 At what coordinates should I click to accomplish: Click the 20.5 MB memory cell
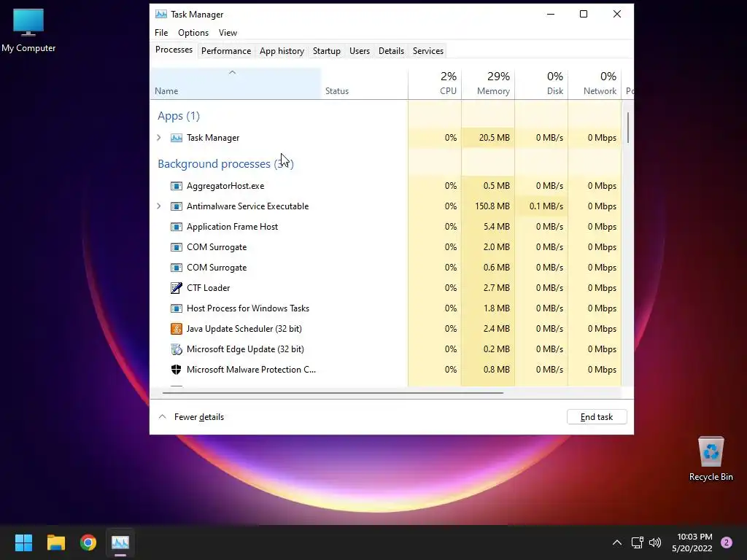(x=488, y=138)
